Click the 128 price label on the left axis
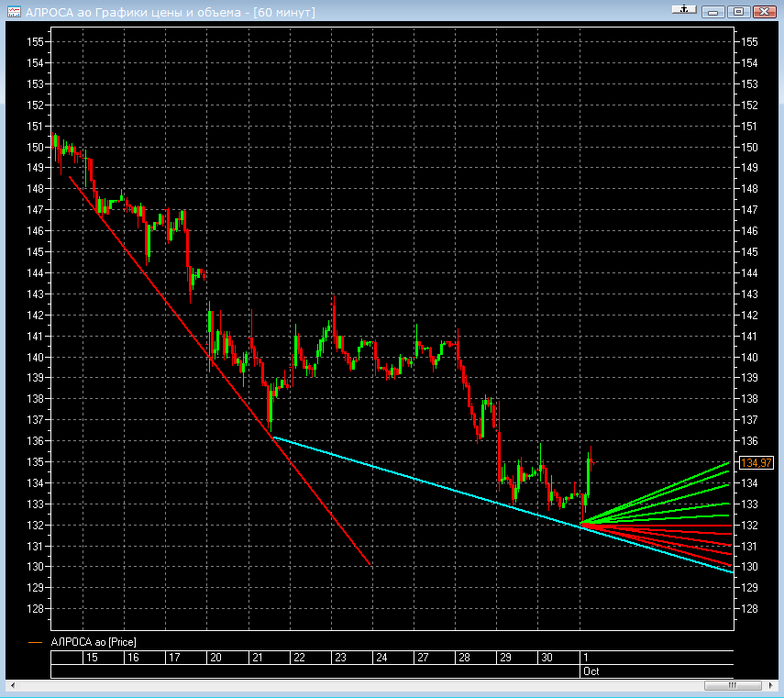Image resolution: width=784 pixels, height=698 pixels. (x=35, y=609)
